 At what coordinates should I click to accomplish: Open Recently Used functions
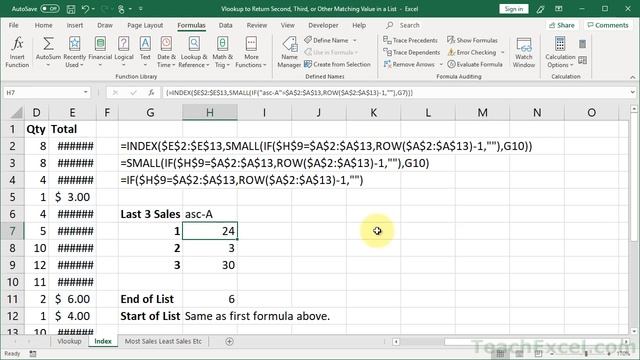click(x=74, y=52)
